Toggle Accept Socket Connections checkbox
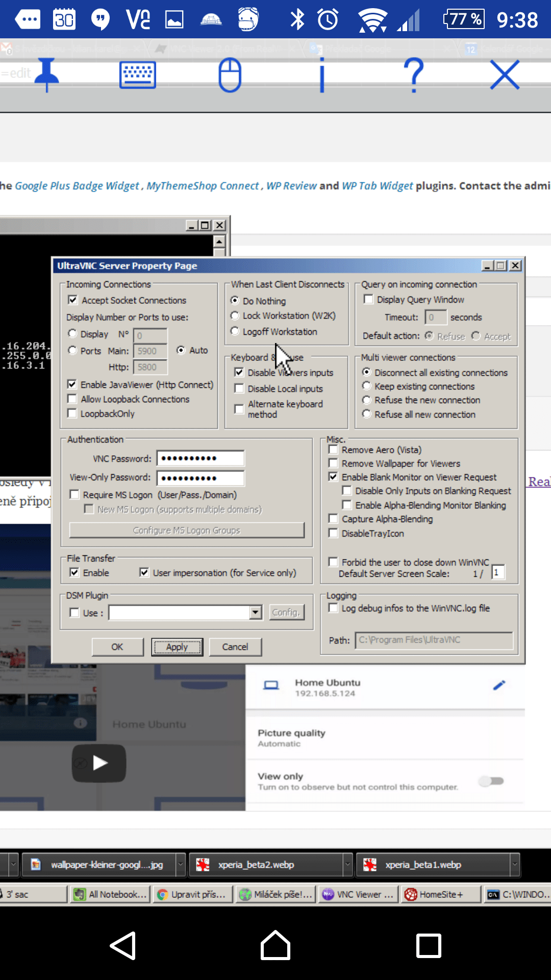The height and width of the screenshot is (980, 551). (x=73, y=300)
